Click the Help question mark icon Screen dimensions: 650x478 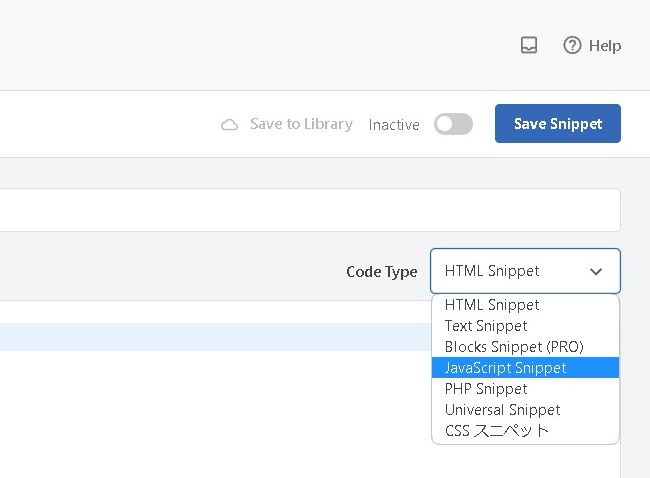coord(572,45)
